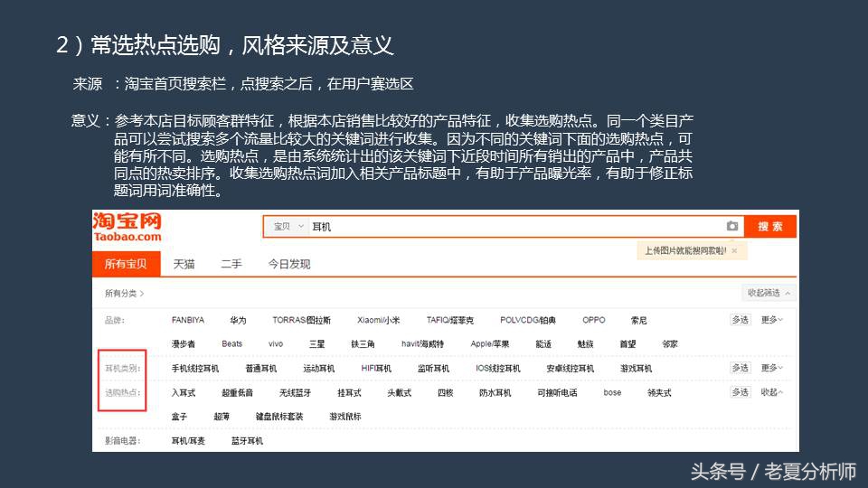Screen dimensions: 868x488
Task: Click 多选 in the 耳机类别 row
Action: [741, 368]
